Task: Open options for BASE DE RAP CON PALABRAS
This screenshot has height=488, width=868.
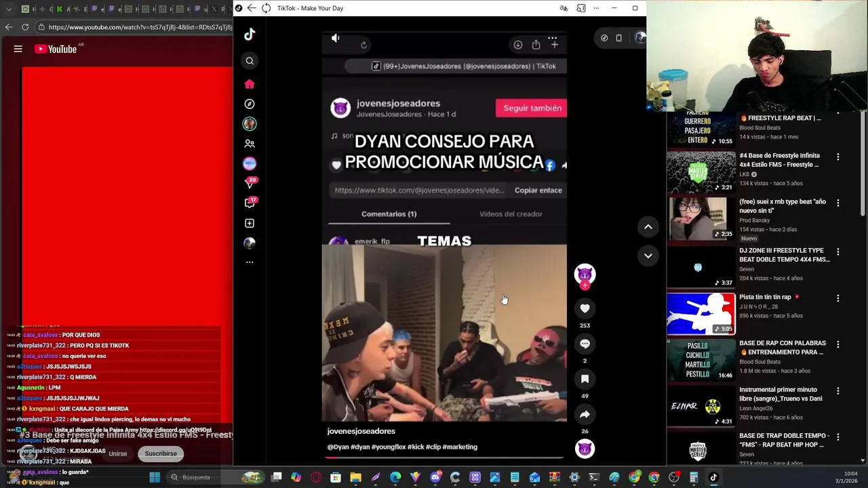Action: pyautogui.click(x=837, y=344)
